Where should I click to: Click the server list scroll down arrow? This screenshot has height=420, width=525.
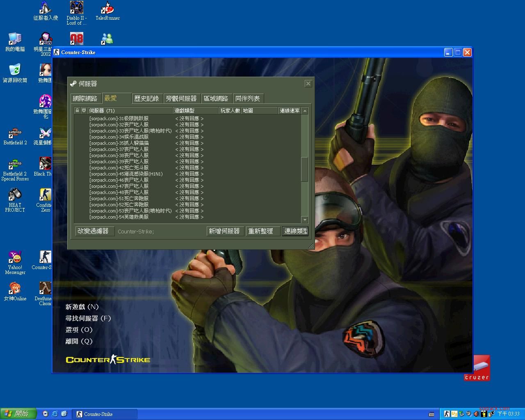click(304, 220)
